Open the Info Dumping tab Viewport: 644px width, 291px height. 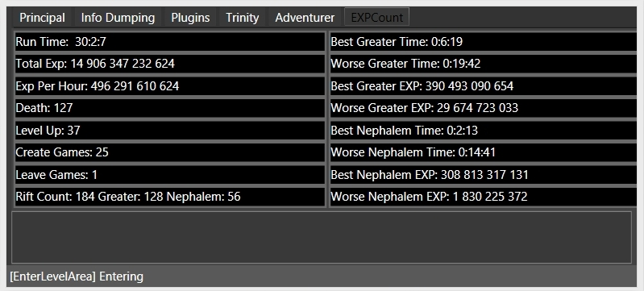click(118, 18)
